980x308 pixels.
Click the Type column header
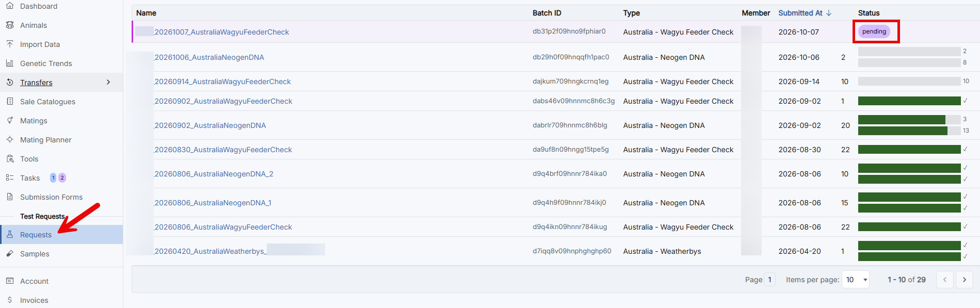tap(632, 13)
